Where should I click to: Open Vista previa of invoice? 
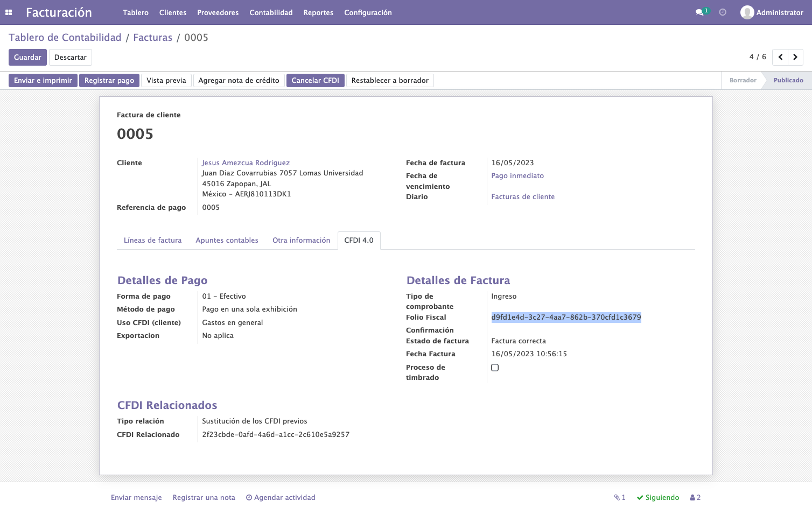[166, 80]
